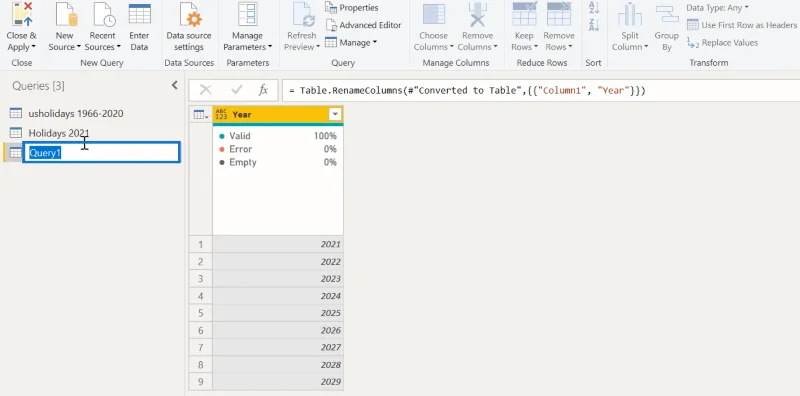This screenshot has width=800, height=396.
Task: Select the cell containing 2023
Action: [x=278, y=279]
